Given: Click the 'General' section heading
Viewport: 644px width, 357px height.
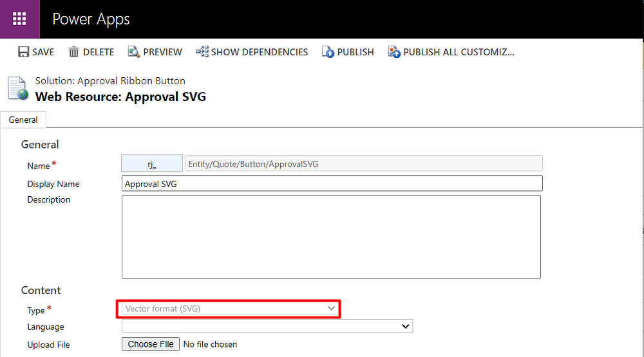Looking at the screenshot, I should tap(40, 145).
